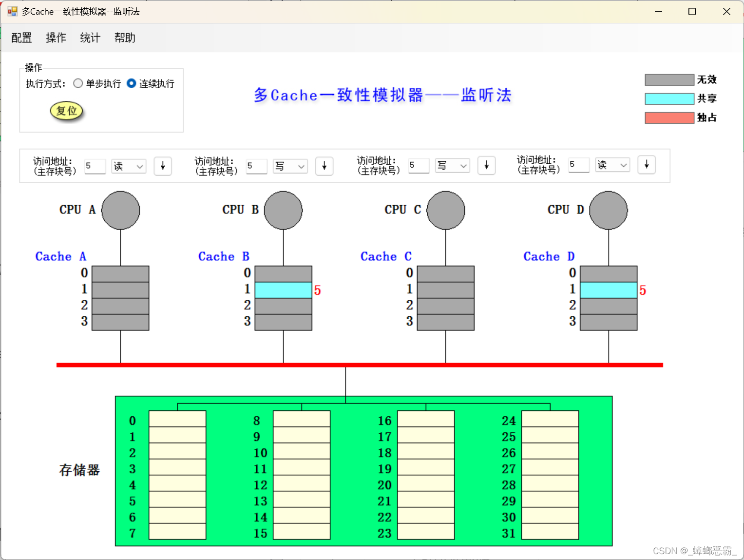Click Cache A line 2 block
The image size is (744, 560).
120,306
